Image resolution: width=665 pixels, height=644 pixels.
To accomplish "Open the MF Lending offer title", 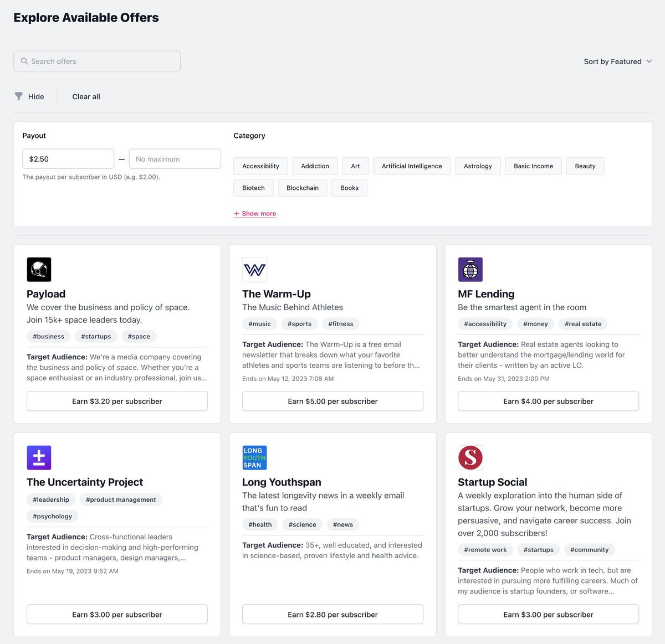I will 486,294.
